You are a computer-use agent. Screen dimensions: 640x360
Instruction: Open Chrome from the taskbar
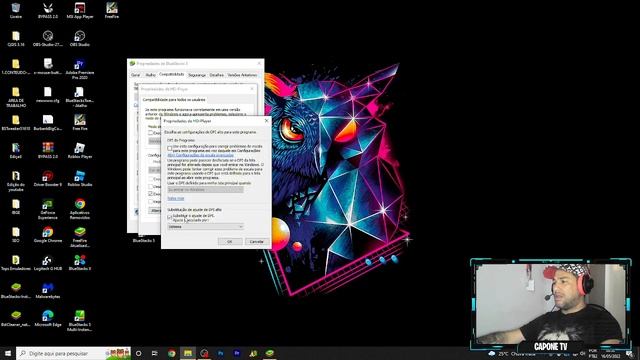click(171, 353)
